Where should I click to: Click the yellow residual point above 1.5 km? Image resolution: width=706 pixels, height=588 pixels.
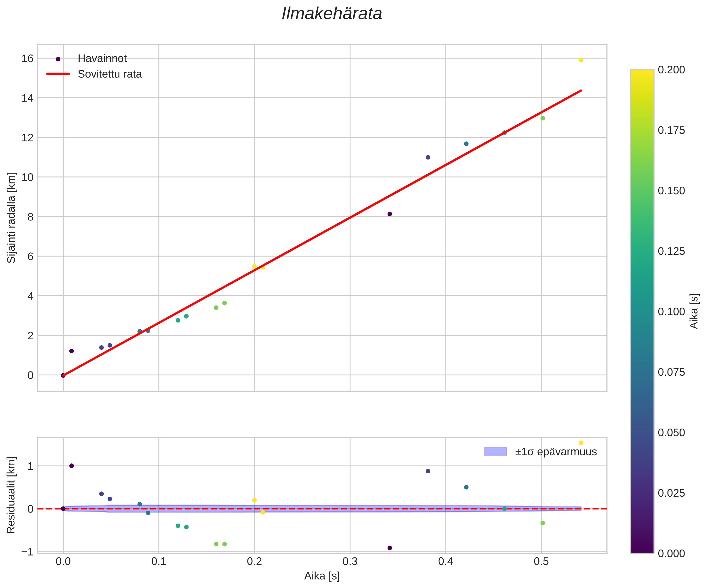581,443
